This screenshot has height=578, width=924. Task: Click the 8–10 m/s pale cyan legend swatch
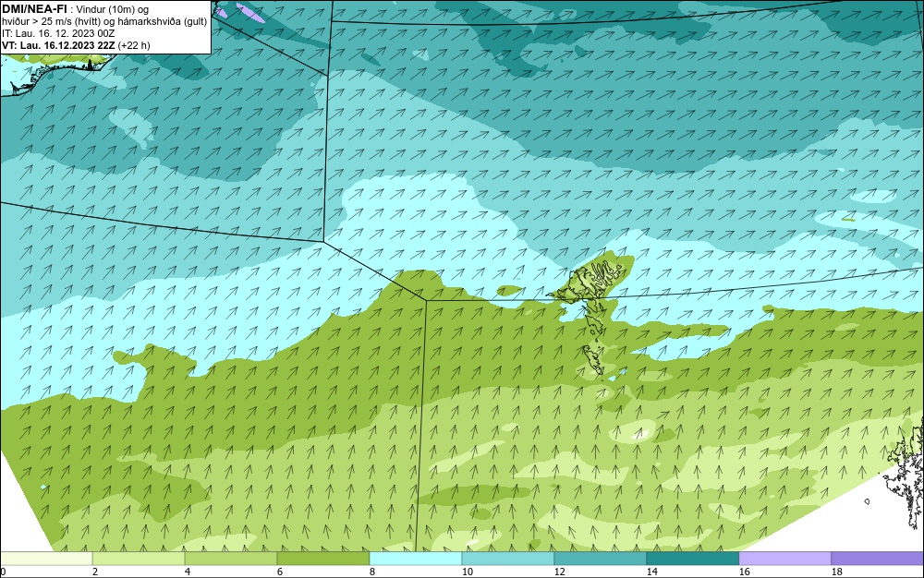416,559
